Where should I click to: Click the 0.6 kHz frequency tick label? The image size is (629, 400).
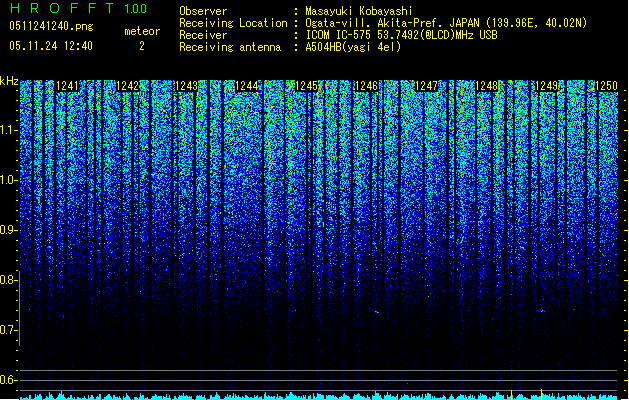pos(9,380)
